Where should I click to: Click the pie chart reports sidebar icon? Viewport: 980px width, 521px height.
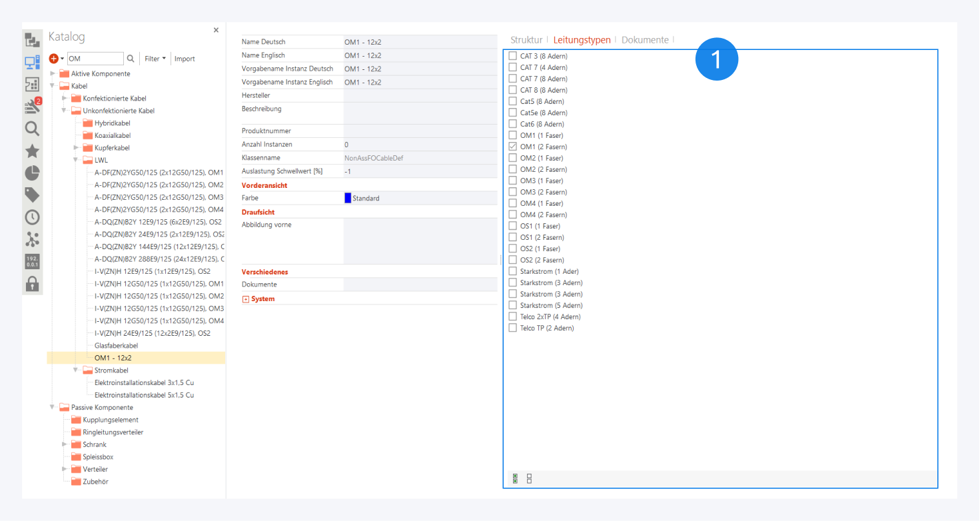(32, 173)
